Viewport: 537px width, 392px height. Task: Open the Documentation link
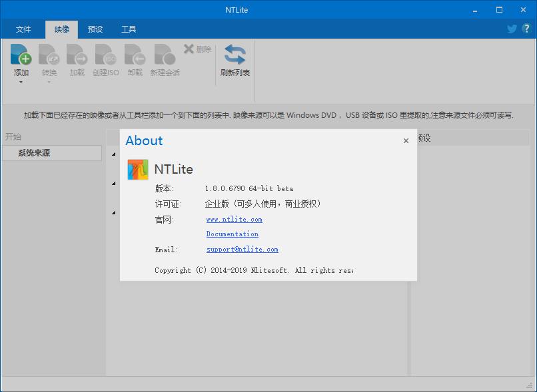pyautogui.click(x=232, y=234)
